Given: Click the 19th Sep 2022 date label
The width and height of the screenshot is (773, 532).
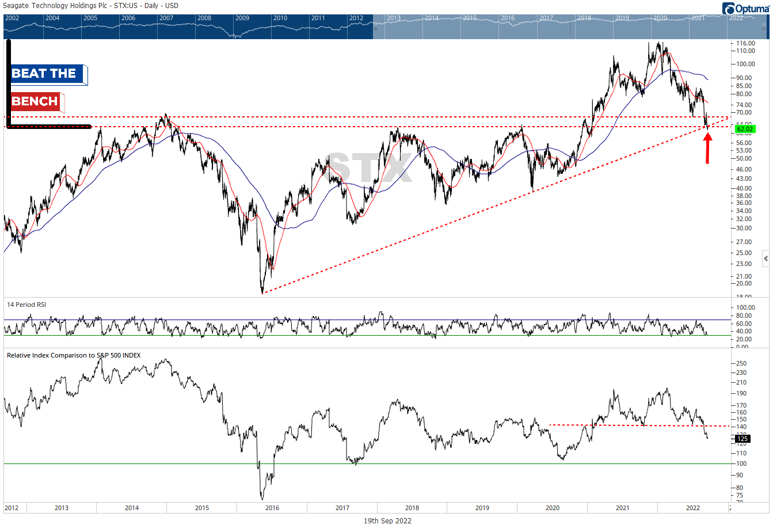Looking at the screenshot, I should (387, 521).
